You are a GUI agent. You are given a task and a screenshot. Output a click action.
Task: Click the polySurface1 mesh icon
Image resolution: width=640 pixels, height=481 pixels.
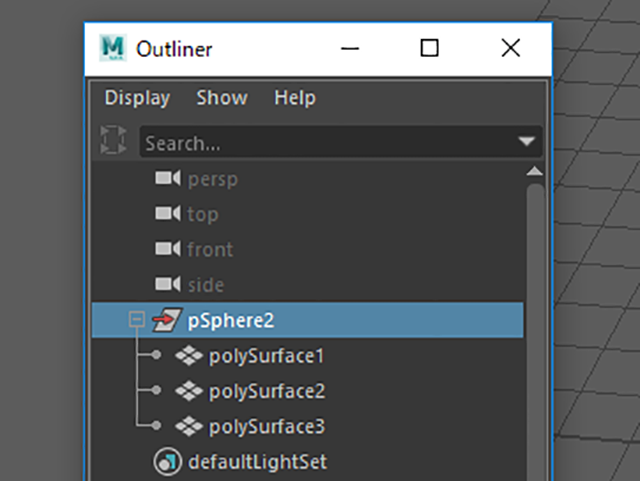pos(189,355)
